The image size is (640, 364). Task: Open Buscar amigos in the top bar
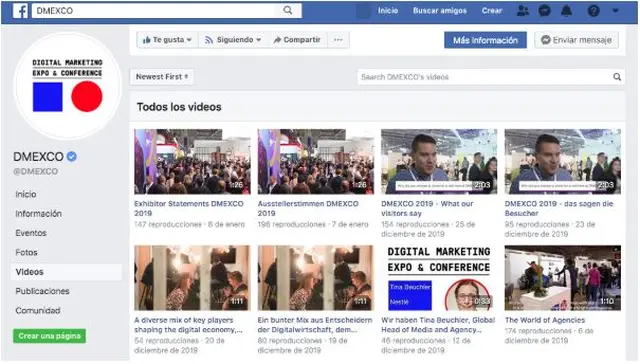pyautogui.click(x=440, y=11)
